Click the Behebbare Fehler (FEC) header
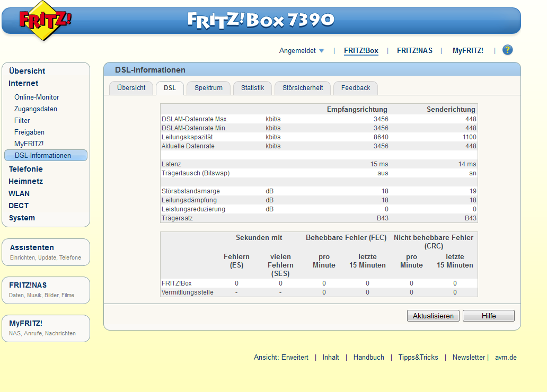 coord(346,237)
